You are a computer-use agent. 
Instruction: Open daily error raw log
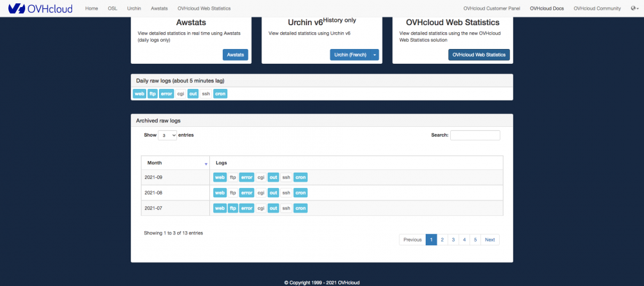click(166, 93)
